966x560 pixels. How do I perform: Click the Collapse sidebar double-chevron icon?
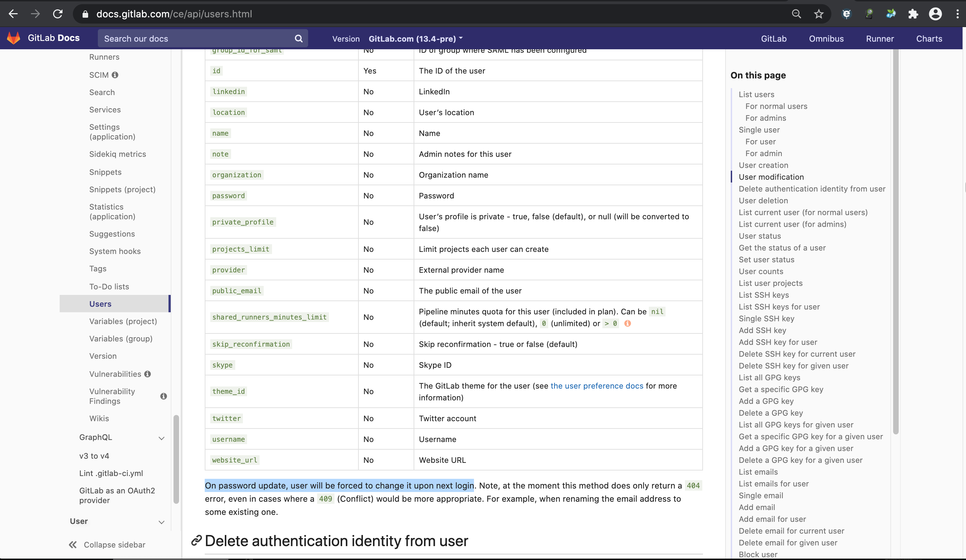click(x=73, y=545)
